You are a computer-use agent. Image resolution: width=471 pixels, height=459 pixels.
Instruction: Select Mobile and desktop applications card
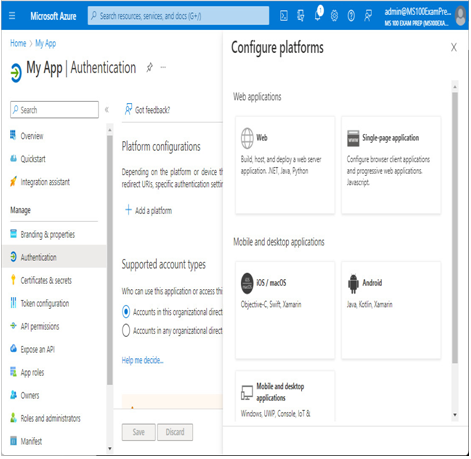(x=285, y=396)
